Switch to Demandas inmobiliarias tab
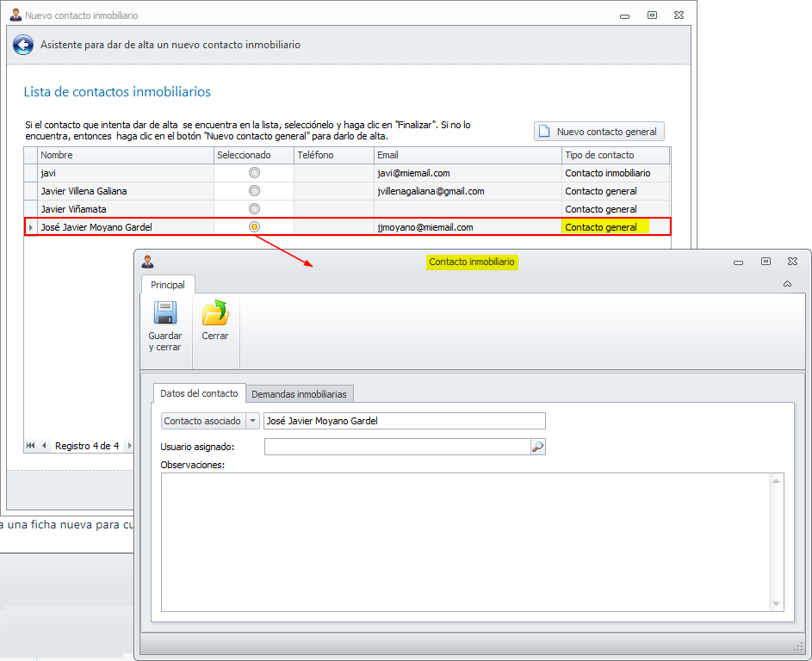The image size is (812, 661). tap(300, 394)
